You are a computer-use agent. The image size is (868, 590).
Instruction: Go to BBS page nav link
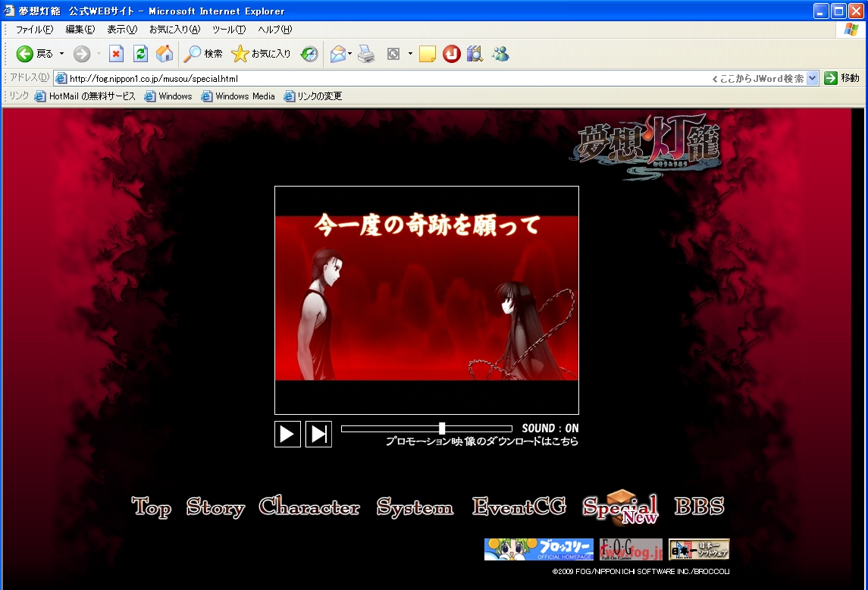pyautogui.click(x=699, y=507)
